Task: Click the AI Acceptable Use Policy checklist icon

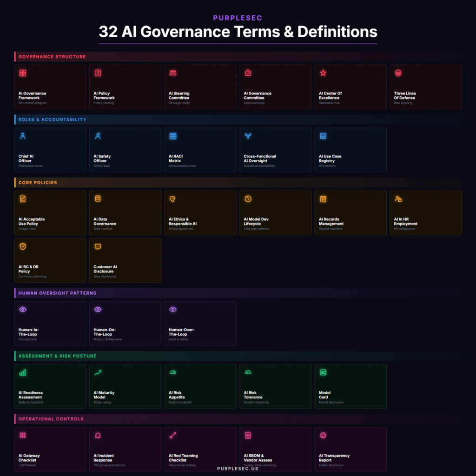Action: (x=23, y=199)
